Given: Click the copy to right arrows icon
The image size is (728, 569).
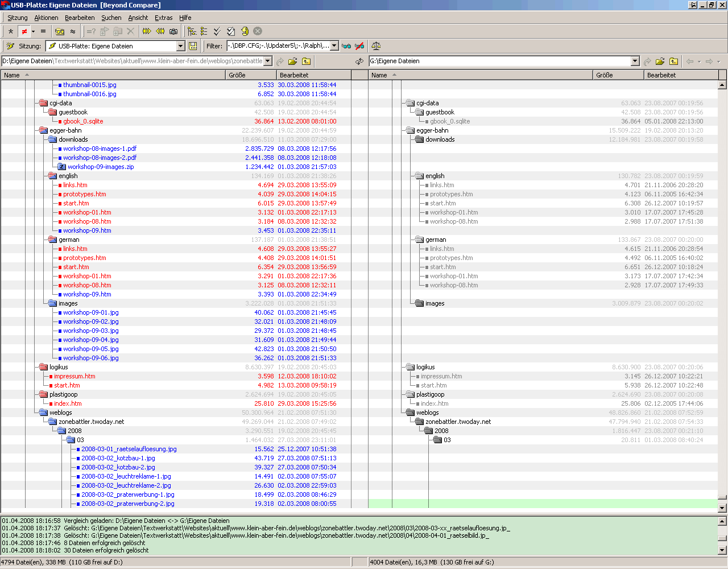Looking at the screenshot, I should point(147,31).
